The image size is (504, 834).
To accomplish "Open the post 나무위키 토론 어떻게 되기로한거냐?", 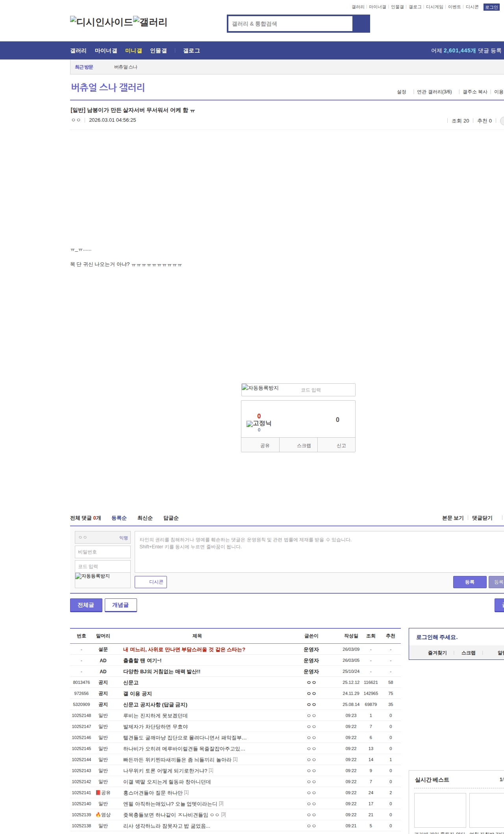I will click(165, 771).
